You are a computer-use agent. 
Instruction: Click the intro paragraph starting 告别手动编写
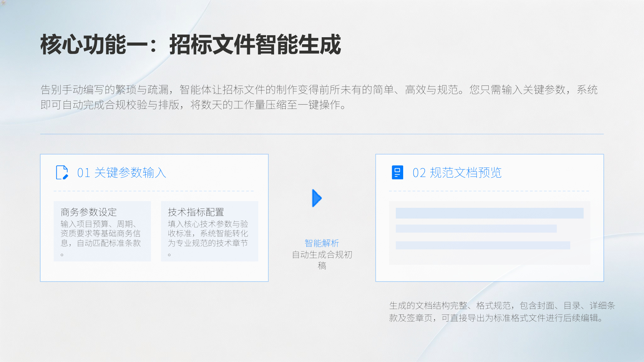pos(319,97)
